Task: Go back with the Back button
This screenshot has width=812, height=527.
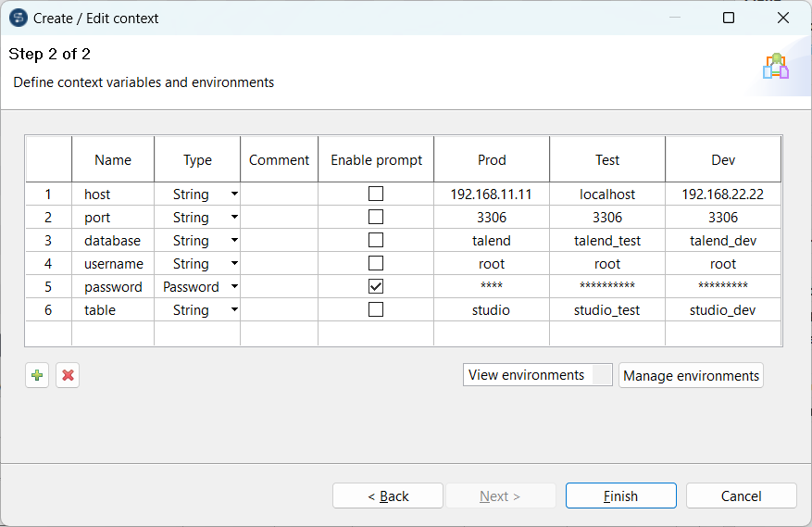Action: pyautogui.click(x=388, y=496)
